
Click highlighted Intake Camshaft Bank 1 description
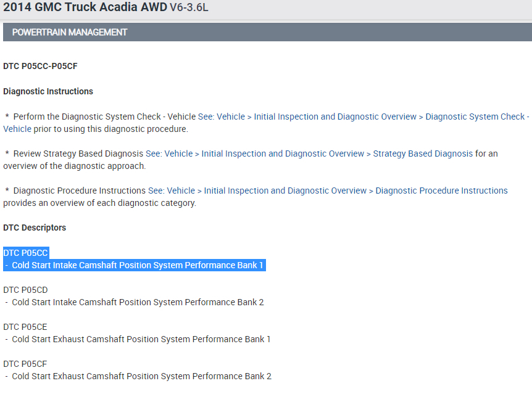pos(137,265)
